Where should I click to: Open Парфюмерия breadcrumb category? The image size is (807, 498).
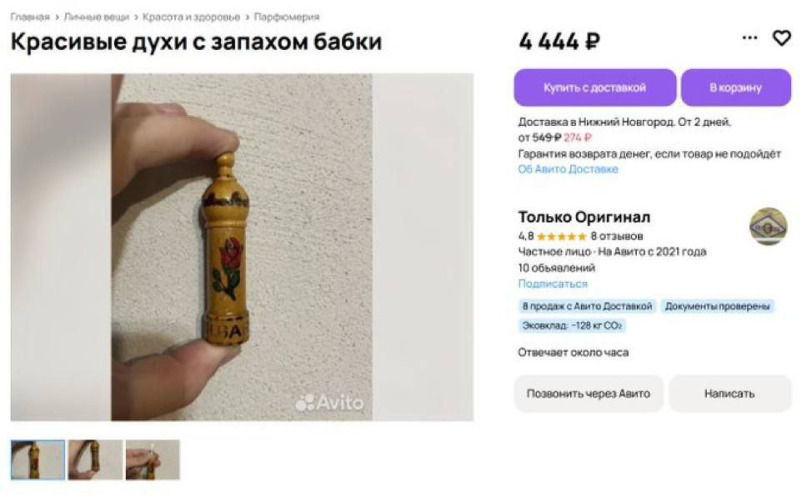pyautogui.click(x=286, y=17)
